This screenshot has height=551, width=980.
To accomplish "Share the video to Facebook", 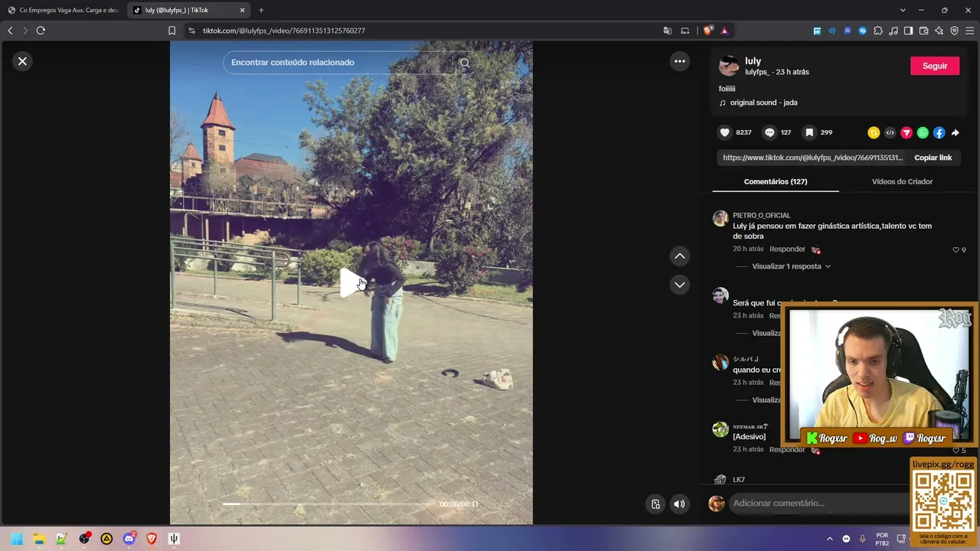I will point(939,132).
